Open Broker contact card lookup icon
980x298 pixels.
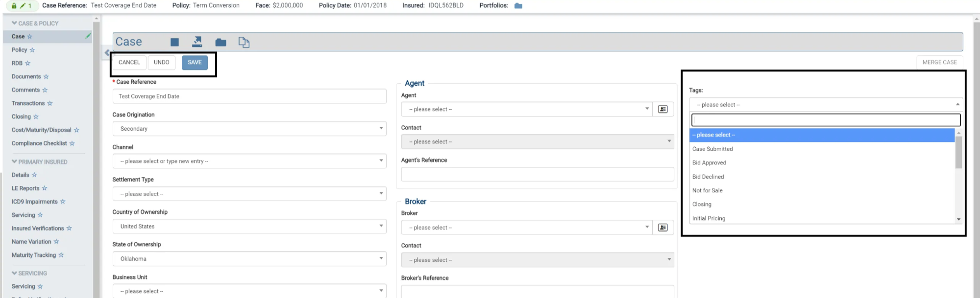[x=662, y=228]
